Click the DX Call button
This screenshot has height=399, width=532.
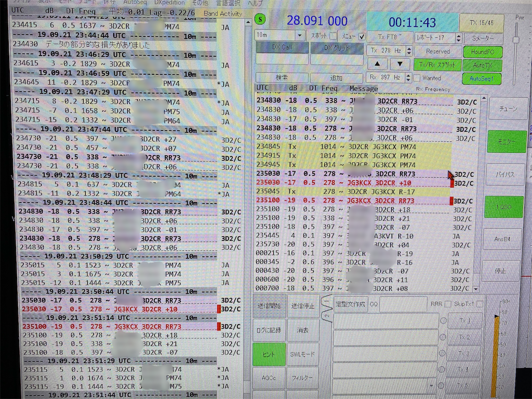(x=282, y=47)
